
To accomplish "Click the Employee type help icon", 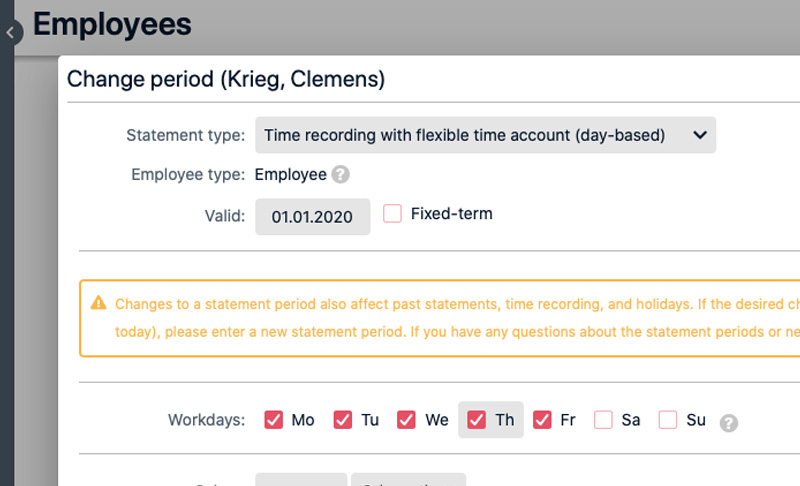I will [341, 175].
